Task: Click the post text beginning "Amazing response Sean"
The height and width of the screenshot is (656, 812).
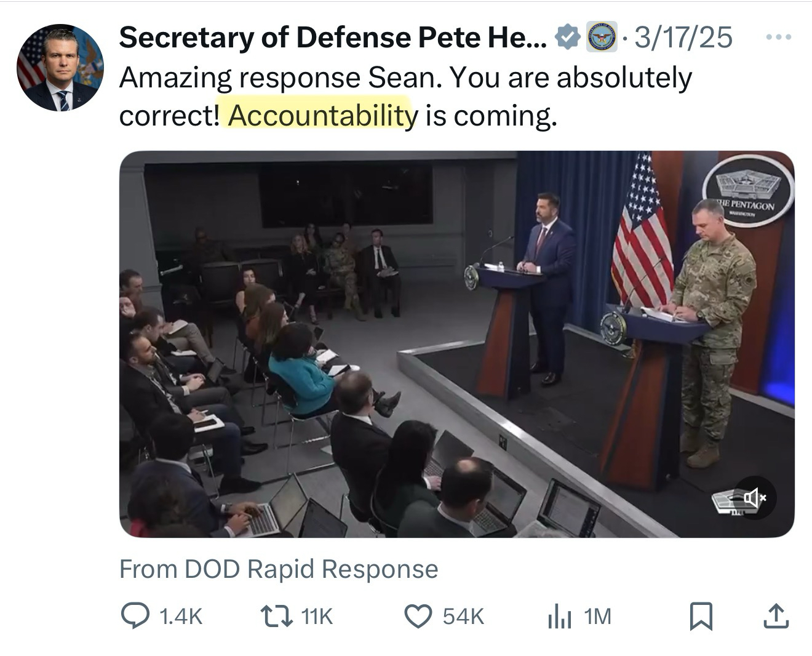Action: [405, 78]
